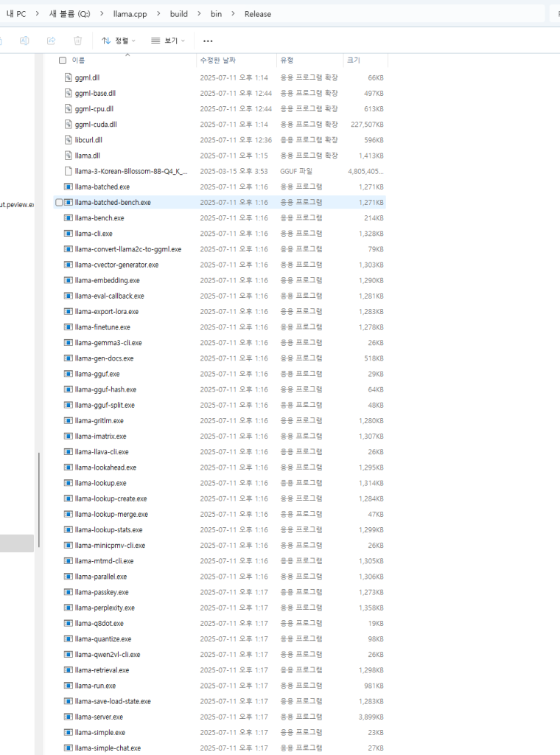Click the navigation pane vertical scrollbar
This screenshot has height=755, width=560.
pos(38,500)
